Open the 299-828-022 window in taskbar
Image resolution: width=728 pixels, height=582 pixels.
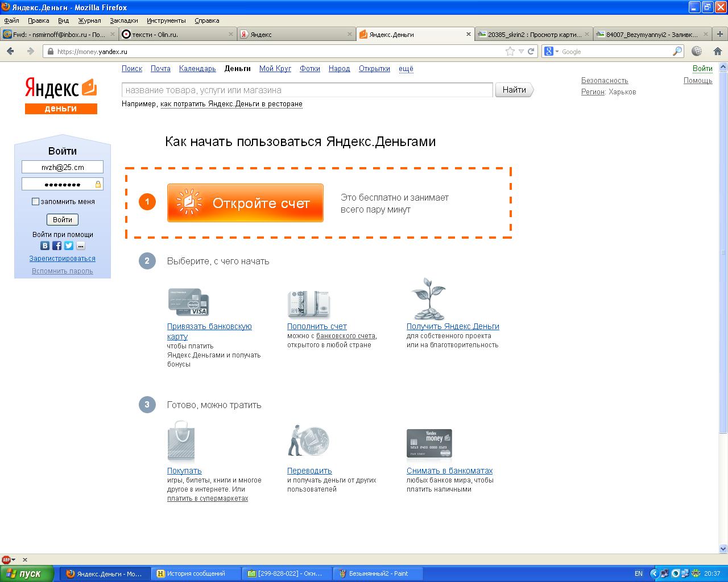287,573
